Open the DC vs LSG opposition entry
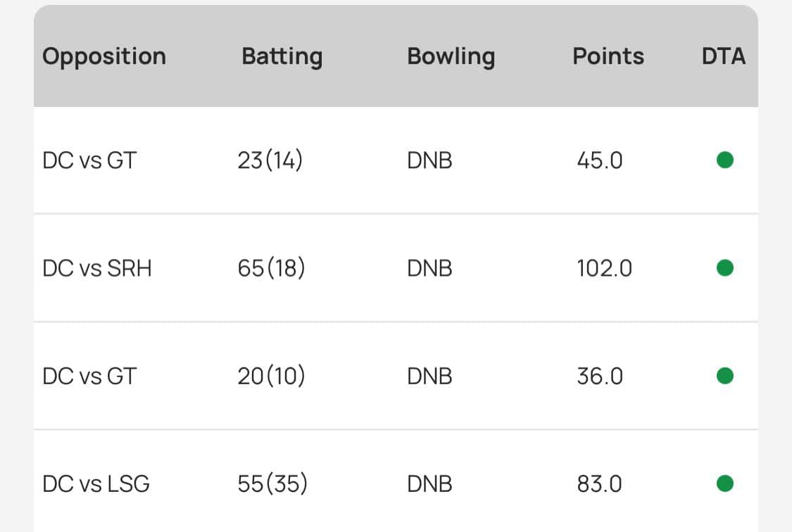The width and height of the screenshot is (792, 532). (x=96, y=484)
